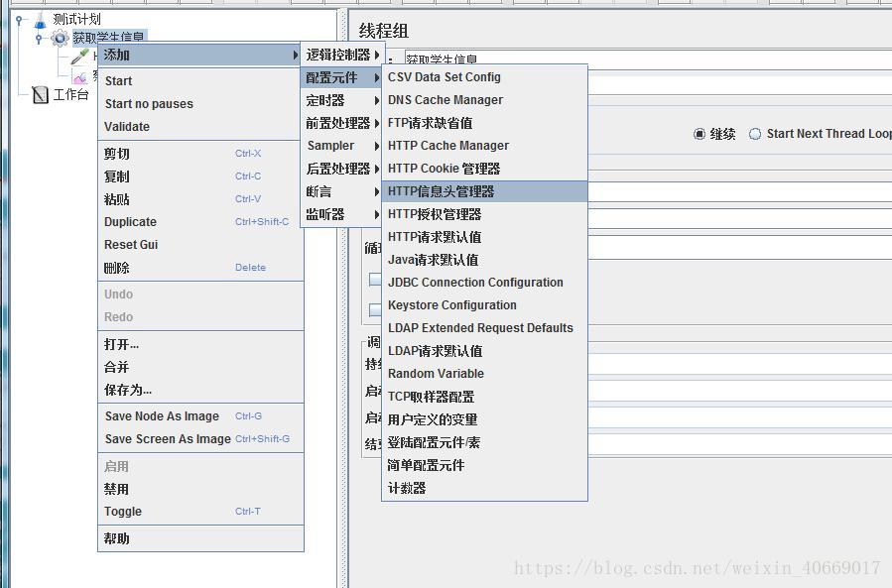892x588 pixels.
Task: Click 帮助 menu entry
Action: tap(200, 538)
